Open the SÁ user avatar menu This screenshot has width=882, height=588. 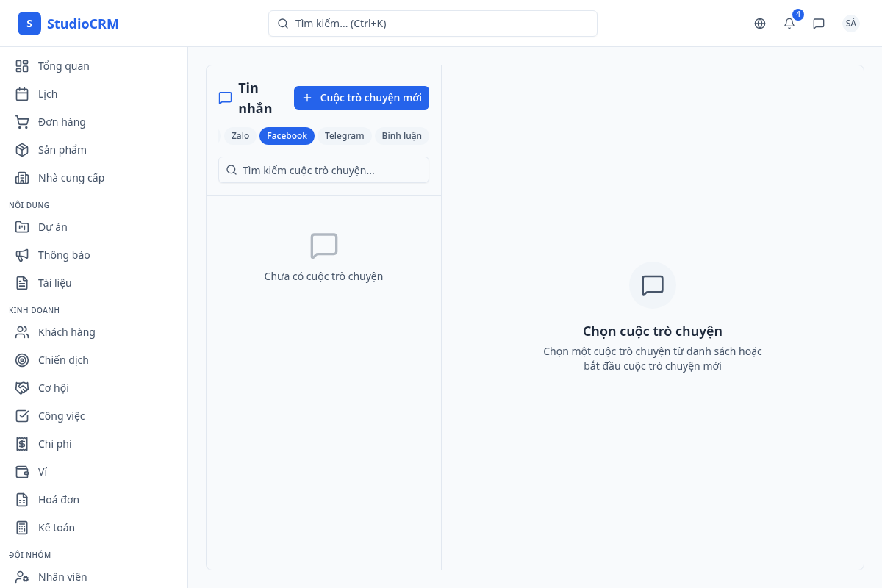850,24
